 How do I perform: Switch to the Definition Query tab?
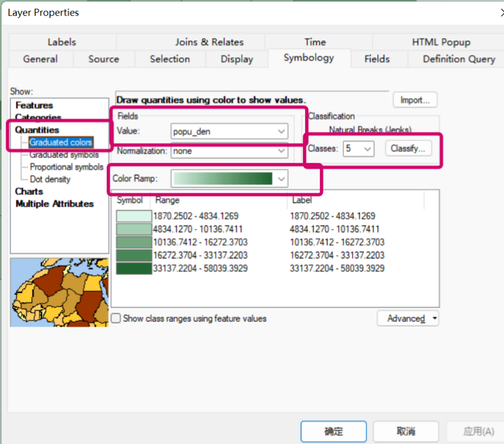click(x=459, y=59)
